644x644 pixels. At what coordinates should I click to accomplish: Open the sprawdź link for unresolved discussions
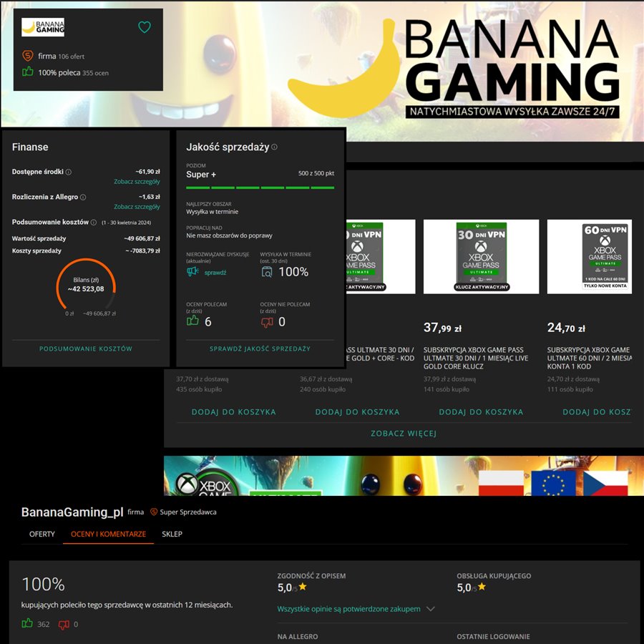coord(215,273)
